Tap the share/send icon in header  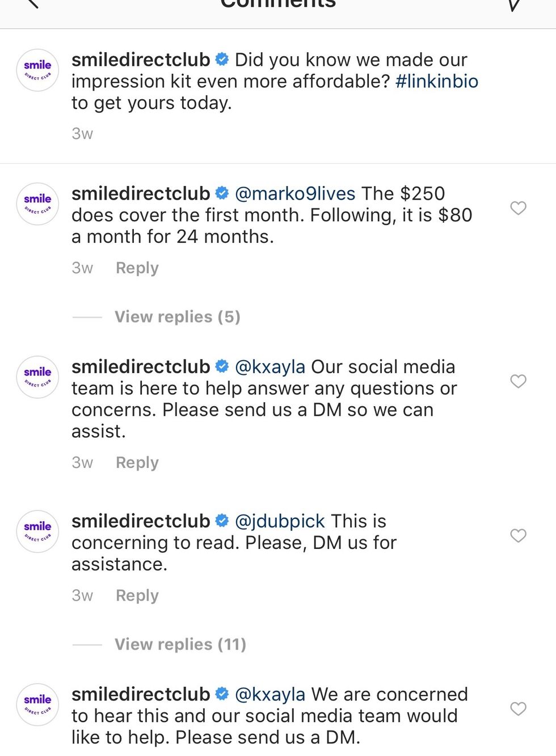[x=515, y=5]
